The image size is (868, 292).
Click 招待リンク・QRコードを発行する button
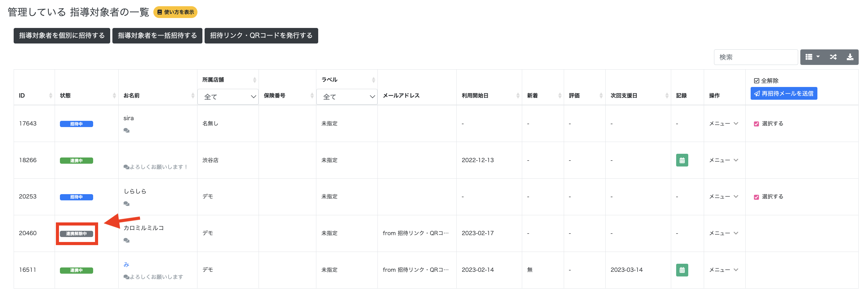pos(261,35)
